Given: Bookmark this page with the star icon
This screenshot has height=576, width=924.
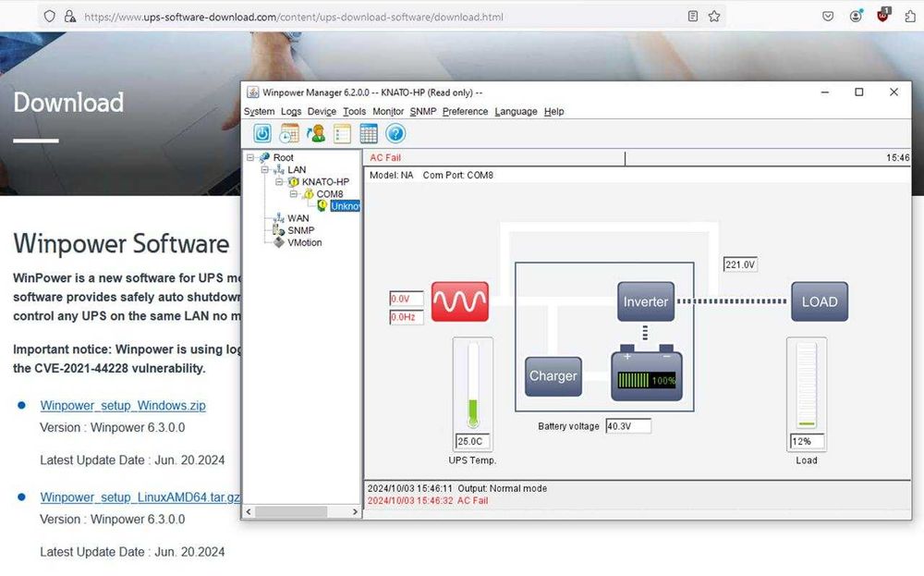Looking at the screenshot, I should coord(714,17).
